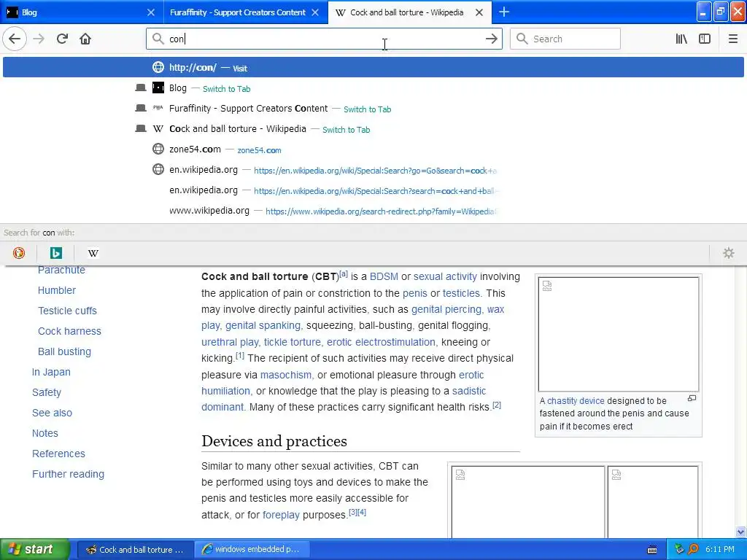Click the page scrollbar down arrow
This screenshot has width=747, height=560.
[740, 532]
